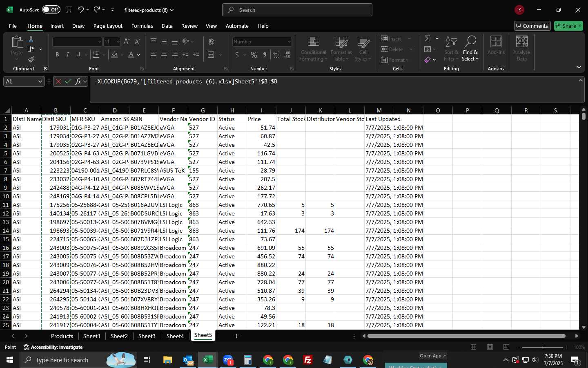The image size is (588, 368).
Task: Click the Accessibility: Investigate status
Action: click(53, 347)
